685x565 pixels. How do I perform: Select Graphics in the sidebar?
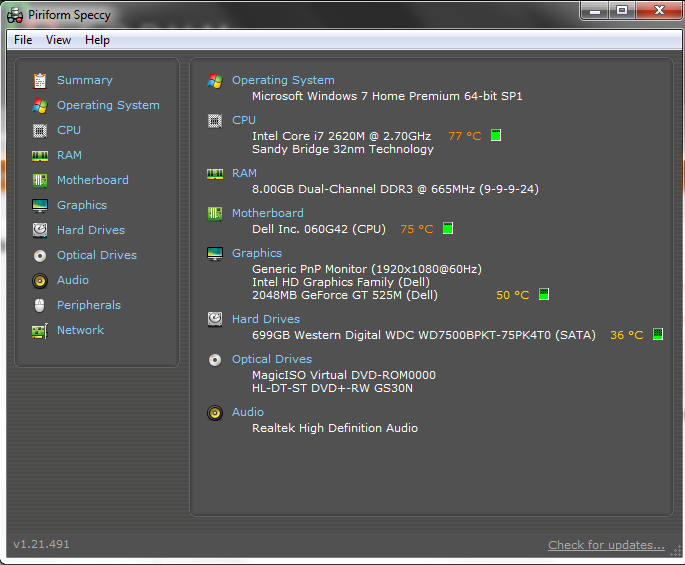click(82, 205)
